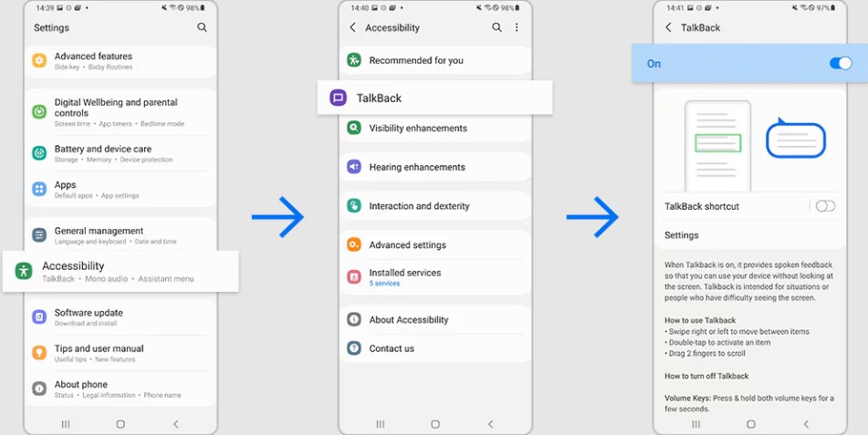Tap the recents button on TalkBack phone
The image size is (868, 435).
pyautogui.click(x=695, y=424)
